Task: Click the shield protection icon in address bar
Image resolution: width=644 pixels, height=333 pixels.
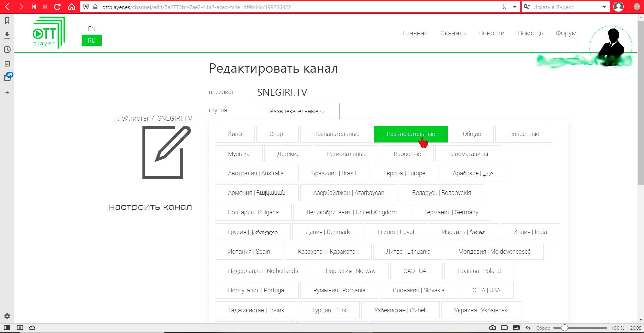Action: point(86,7)
